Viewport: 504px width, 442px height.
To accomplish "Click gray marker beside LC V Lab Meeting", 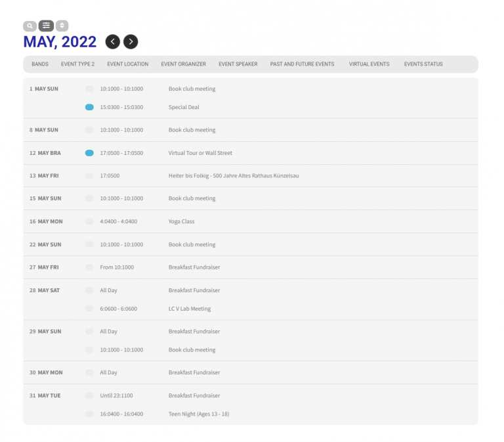I will click(89, 309).
